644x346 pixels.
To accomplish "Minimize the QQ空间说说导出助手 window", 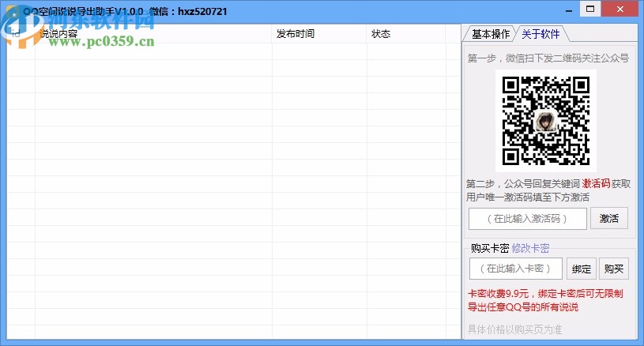I will [x=569, y=9].
